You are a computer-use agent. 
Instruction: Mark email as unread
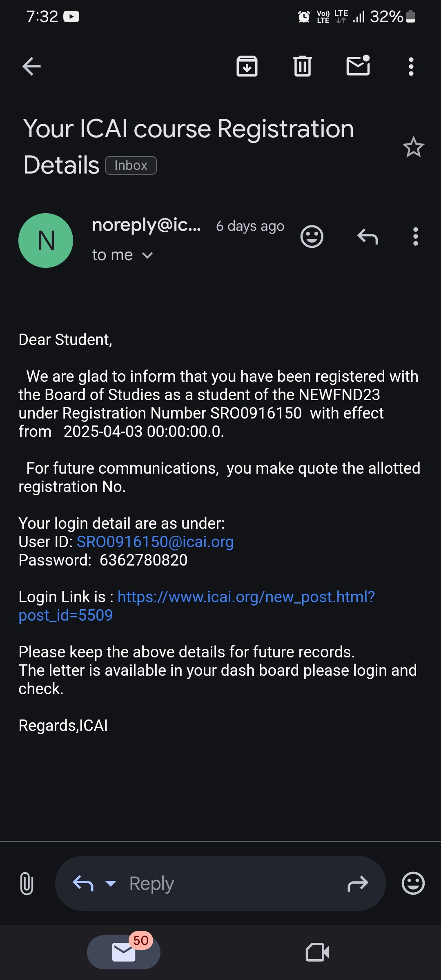click(358, 66)
